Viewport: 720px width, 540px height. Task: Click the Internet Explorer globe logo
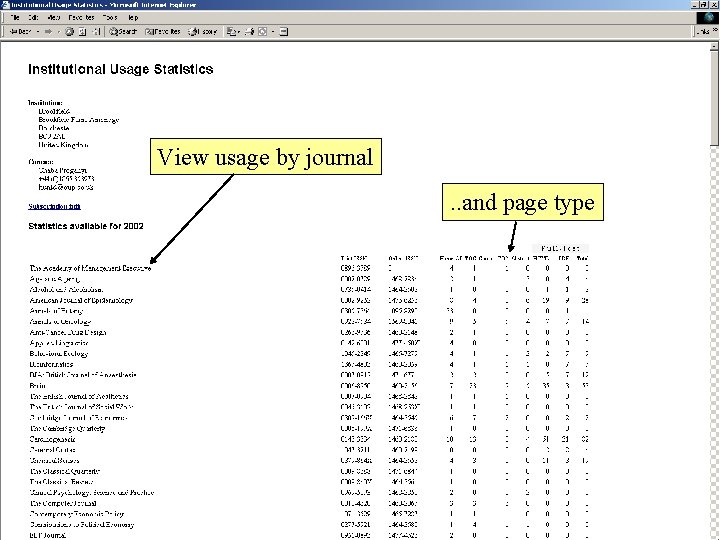pos(708,17)
